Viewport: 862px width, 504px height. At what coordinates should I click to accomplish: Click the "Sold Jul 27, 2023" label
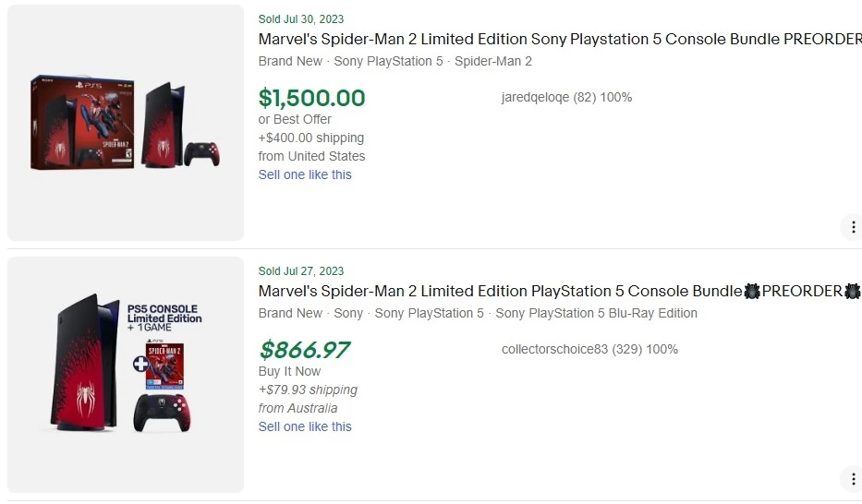pos(301,271)
